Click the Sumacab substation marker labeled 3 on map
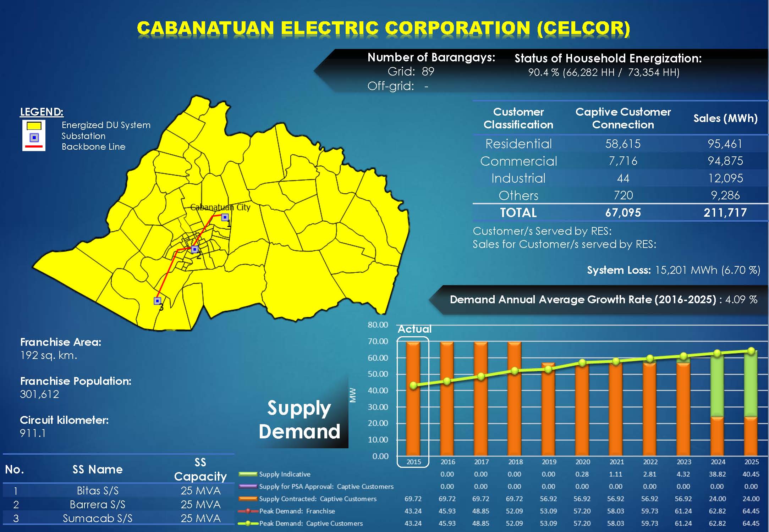Image resolution: width=769 pixels, height=532 pixels. [x=158, y=301]
